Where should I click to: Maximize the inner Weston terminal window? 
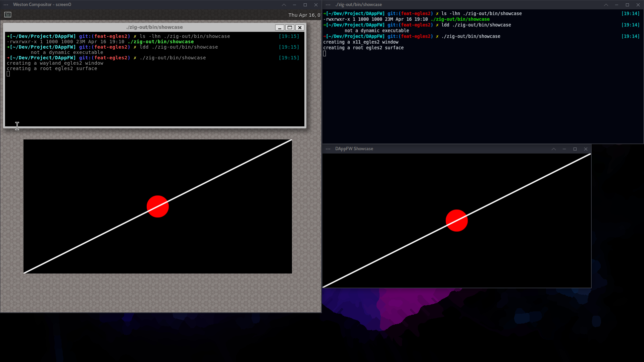coord(290,27)
